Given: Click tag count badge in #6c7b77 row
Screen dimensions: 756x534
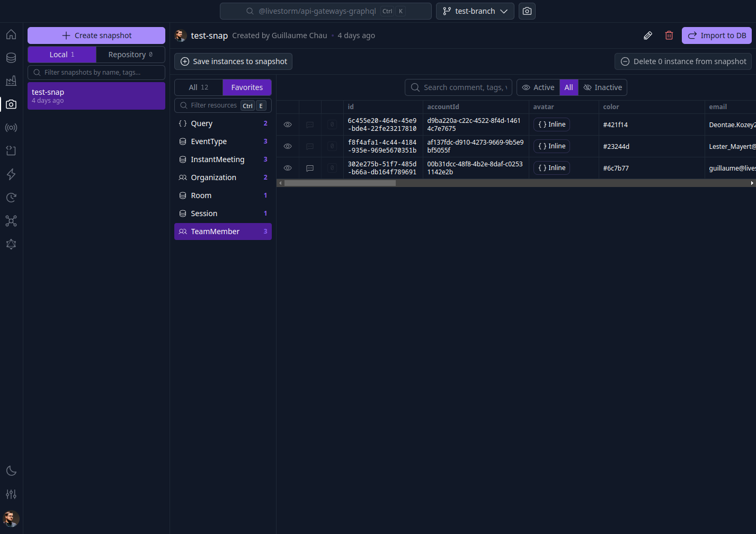Looking at the screenshot, I should [332, 168].
